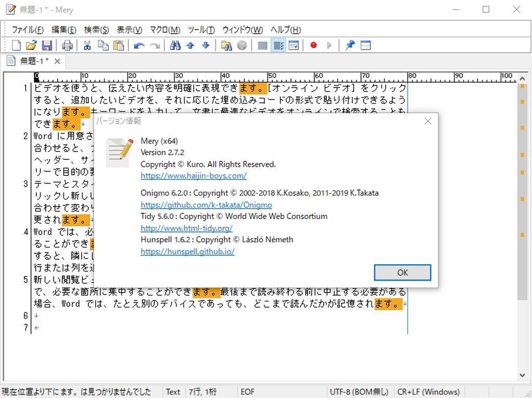Close the バージョン情報 dialog with X
532x398 pixels.
point(428,121)
